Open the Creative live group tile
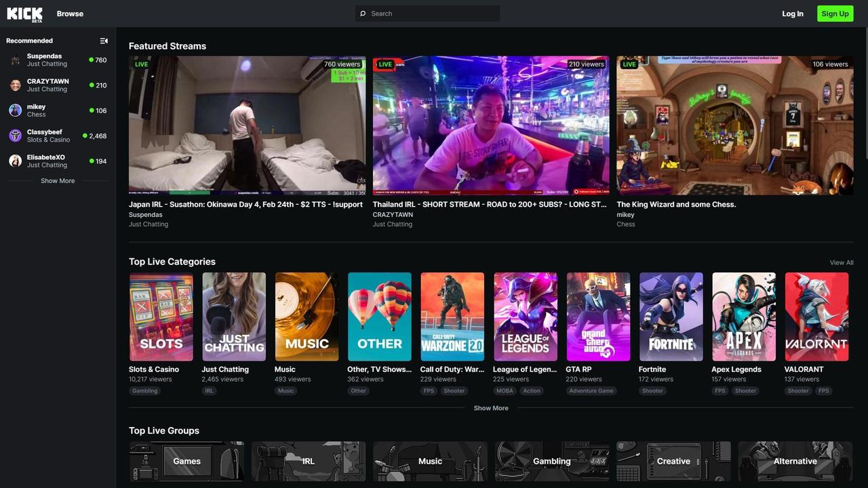Screen dimensions: 868x488 click(673, 461)
